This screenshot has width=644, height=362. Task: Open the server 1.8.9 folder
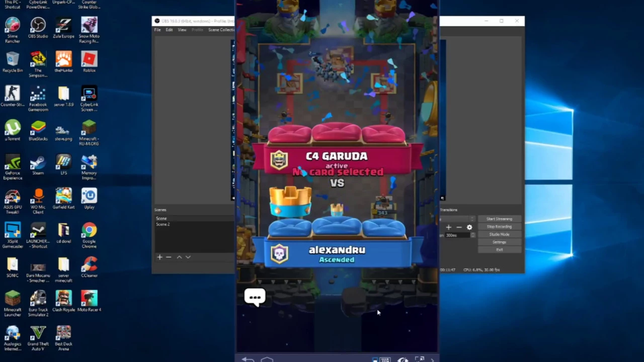click(63, 96)
